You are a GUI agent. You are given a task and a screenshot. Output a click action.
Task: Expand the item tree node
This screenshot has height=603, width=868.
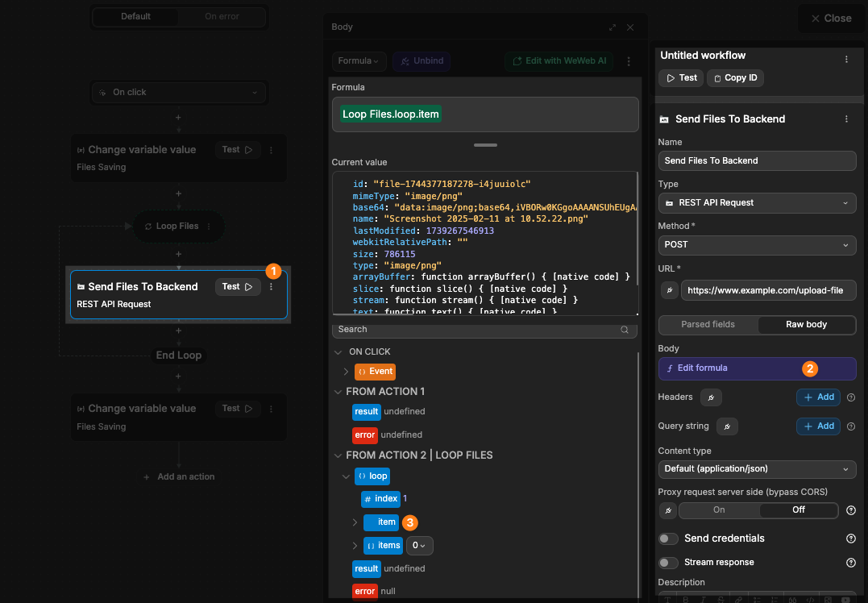tap(355, 522)
